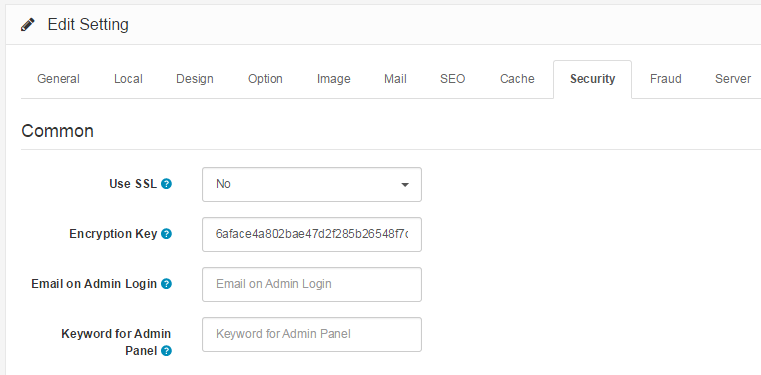Click the Keyword for Admin Panel field
The image size is (761, 375).
coord(312,334)
